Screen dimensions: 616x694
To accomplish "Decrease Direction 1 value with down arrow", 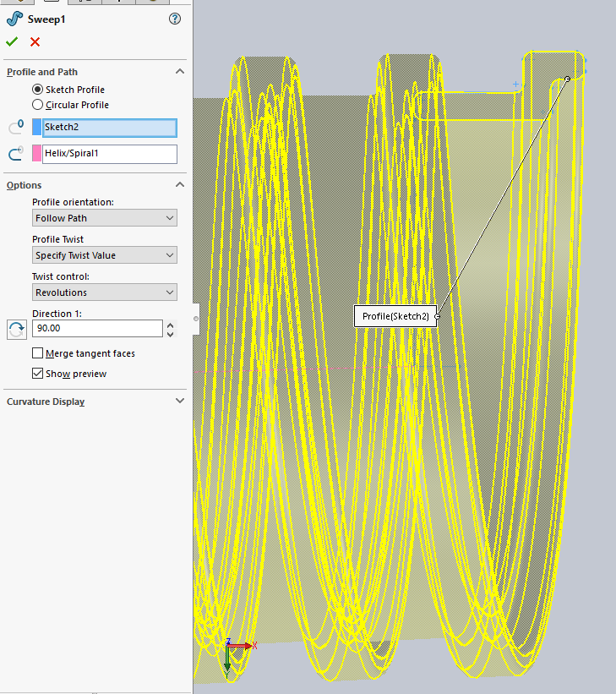I will click(x=171, y=334).
